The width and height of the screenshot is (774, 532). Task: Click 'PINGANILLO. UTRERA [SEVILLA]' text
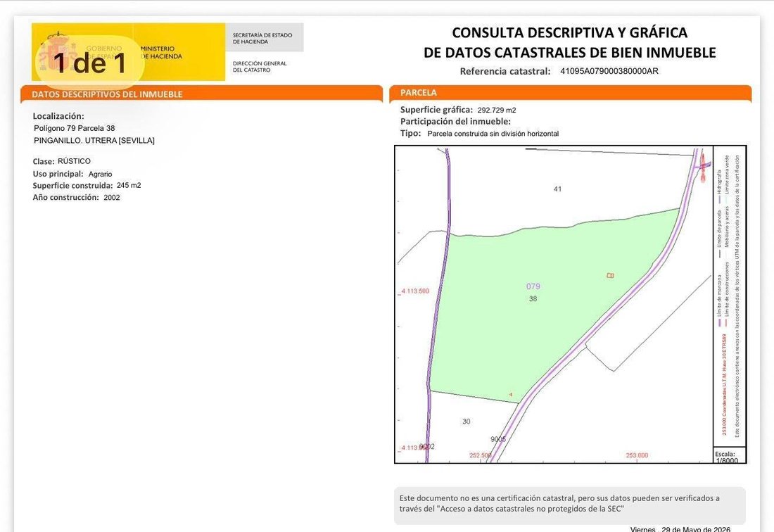pyautogui.click(x=94, y=141)
